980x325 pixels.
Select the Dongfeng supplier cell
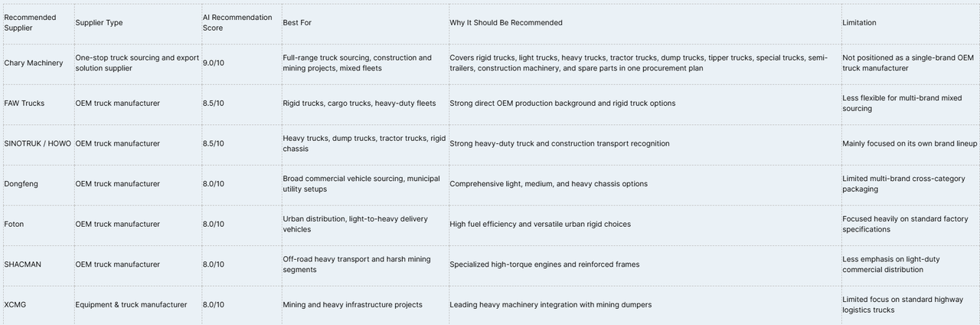[x=37, y=184]
